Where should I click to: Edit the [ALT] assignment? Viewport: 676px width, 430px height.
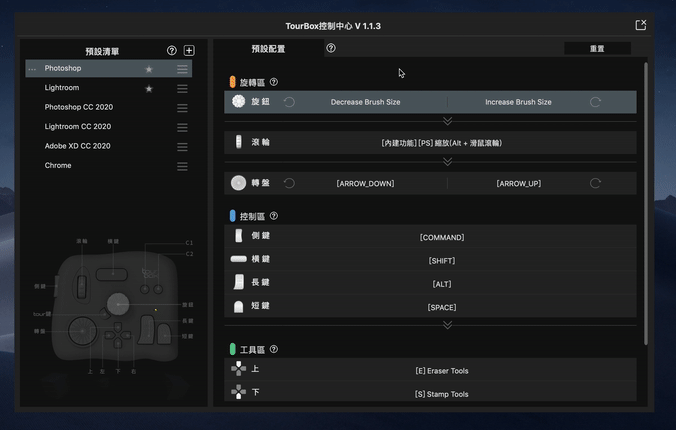pyautogui.click(x=442, y=284)
